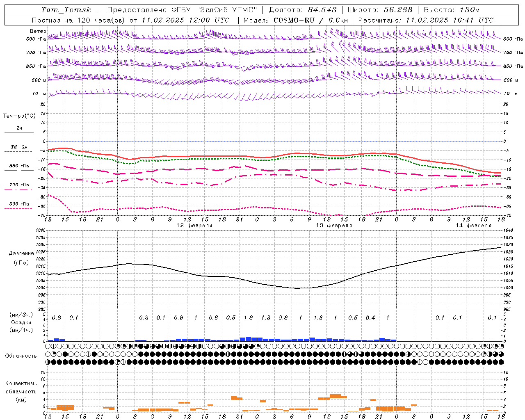The width and height of the screenshot is (525, 420).
Task: Click the 0.4 precipitation value
Action: (370, 318)
